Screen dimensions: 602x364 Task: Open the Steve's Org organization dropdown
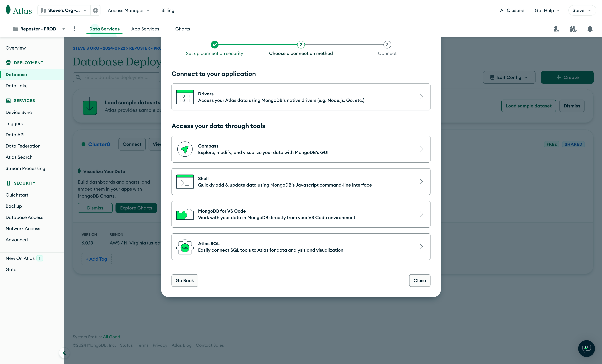pyautogui.click(x=64, y=10)
